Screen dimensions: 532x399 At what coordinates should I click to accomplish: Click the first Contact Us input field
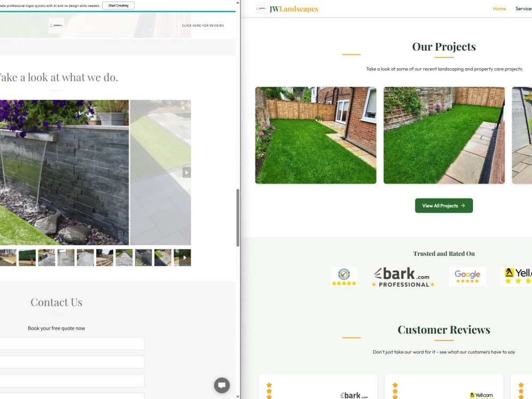(72, 343)
